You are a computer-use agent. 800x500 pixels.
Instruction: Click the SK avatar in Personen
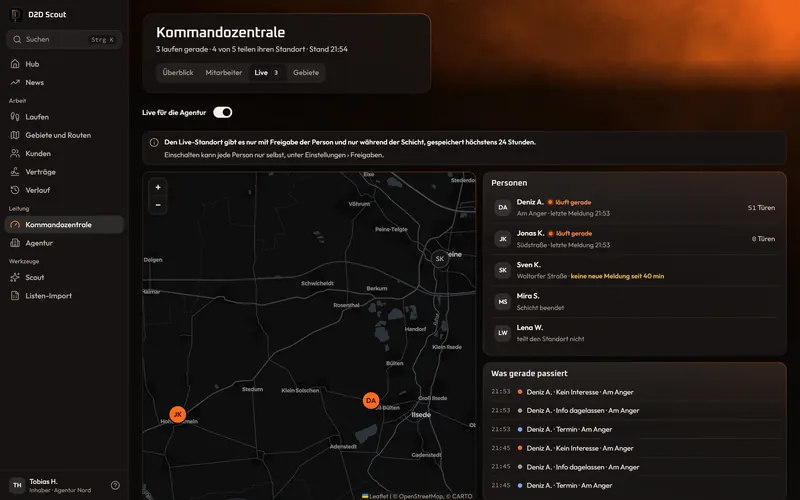(503, 270)
